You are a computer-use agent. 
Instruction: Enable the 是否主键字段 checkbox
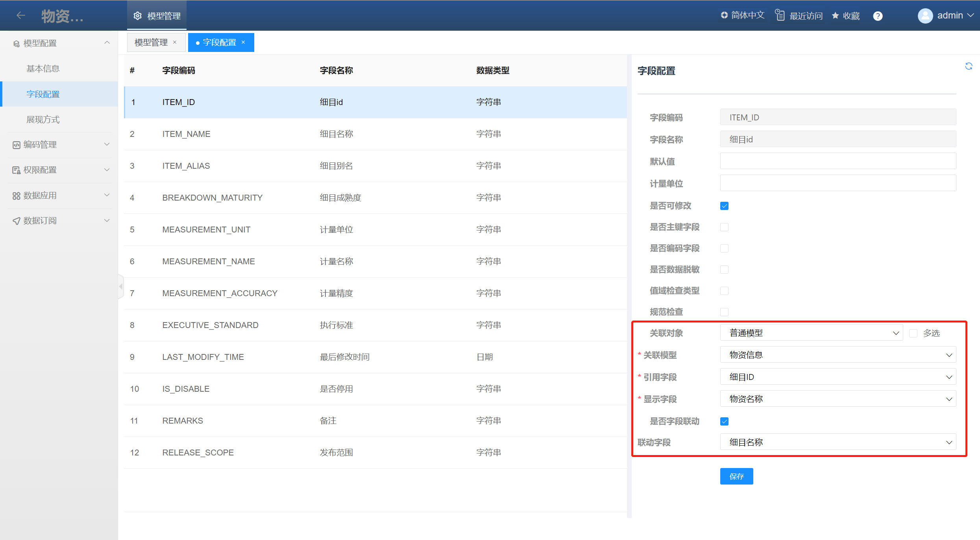pos(724,227)
